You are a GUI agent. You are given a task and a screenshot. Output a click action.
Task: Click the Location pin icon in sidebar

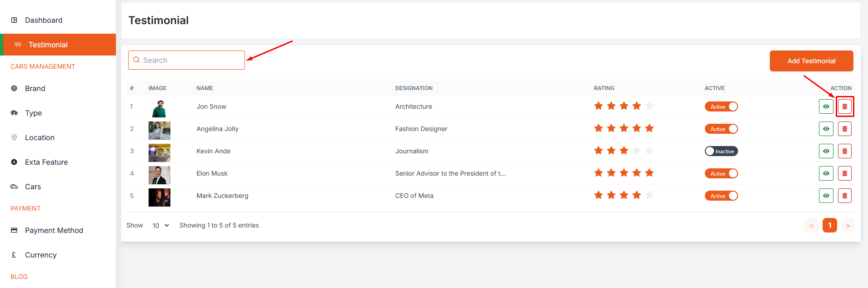coord(14,137)
